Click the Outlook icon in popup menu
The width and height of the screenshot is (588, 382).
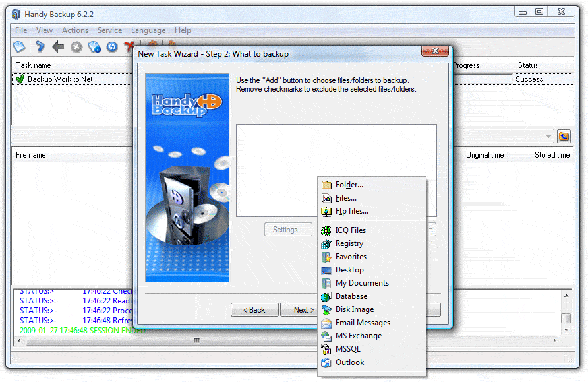point(326,362)
